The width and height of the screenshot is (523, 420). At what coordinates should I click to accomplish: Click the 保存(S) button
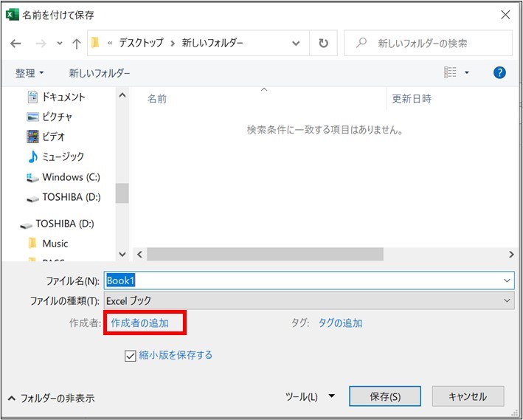[385, 396]
